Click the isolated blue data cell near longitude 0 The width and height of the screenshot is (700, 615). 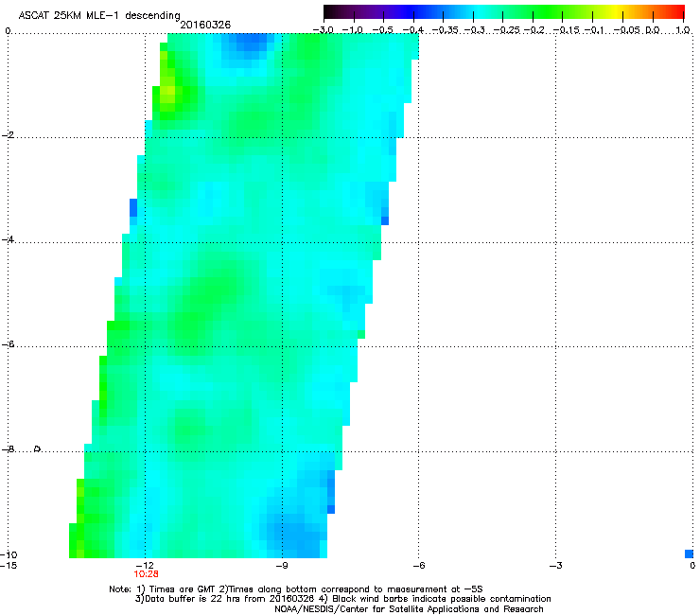[x=689, y=553]
